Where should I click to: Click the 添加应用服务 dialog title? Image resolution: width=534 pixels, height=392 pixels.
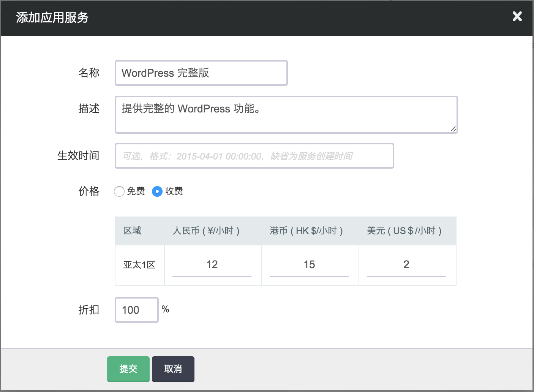point(52,17)
